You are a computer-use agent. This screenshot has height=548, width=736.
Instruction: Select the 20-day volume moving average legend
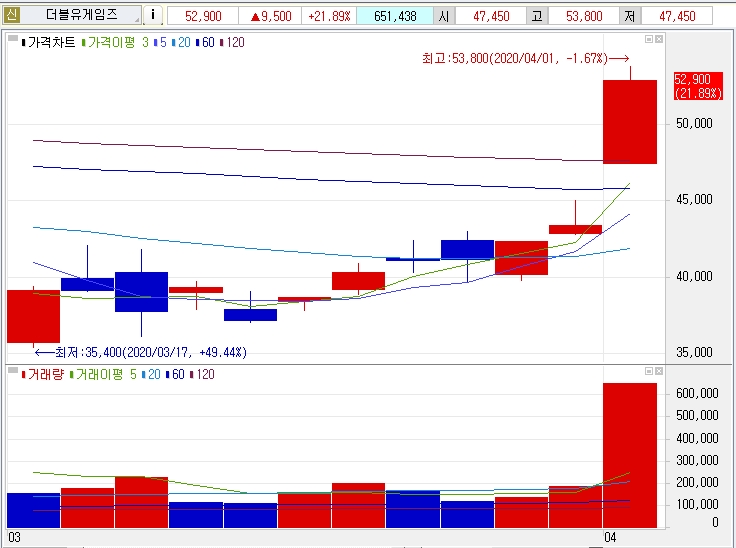point(151,374)
